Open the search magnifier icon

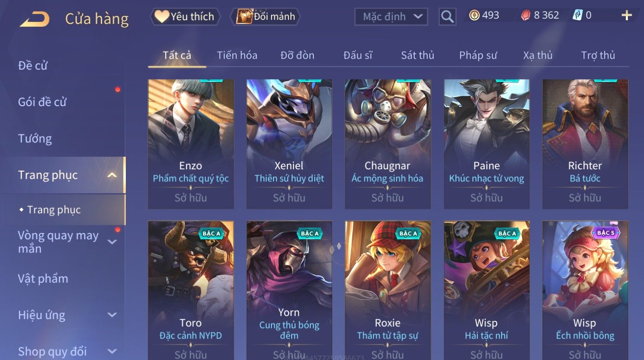coord(447,17)
